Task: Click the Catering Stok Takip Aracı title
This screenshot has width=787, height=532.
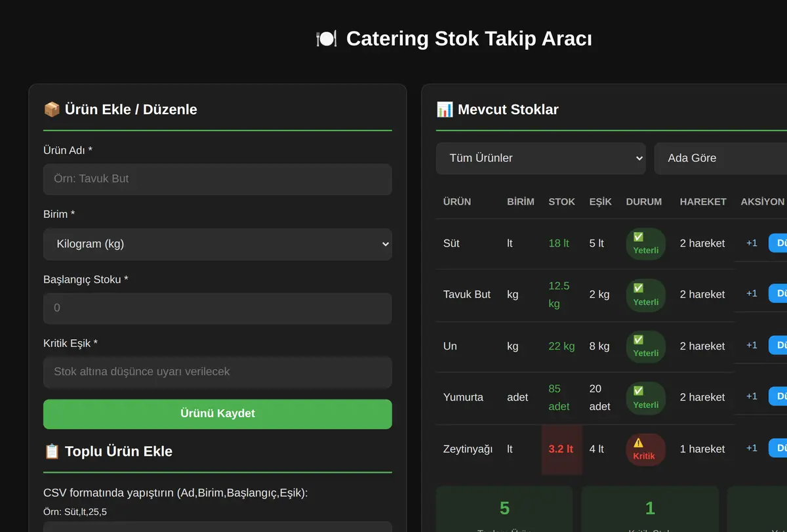Action: pos(469,39)
